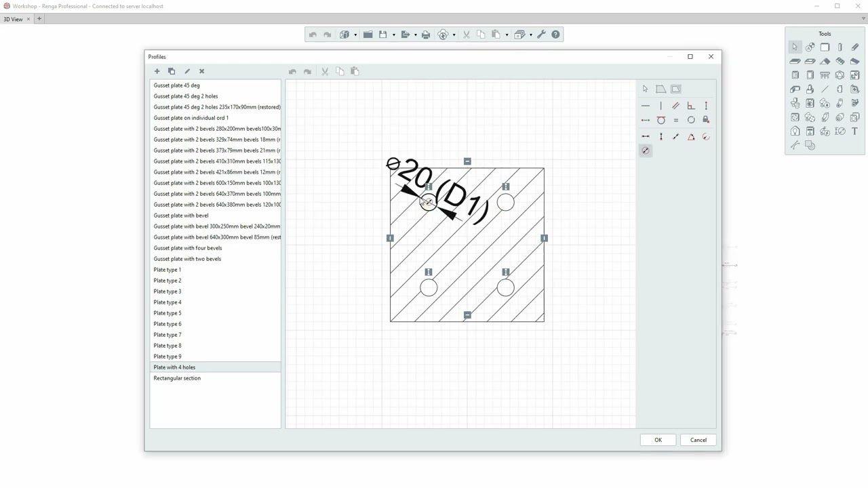Apply the vertical constraint tool

click(660, 106)
